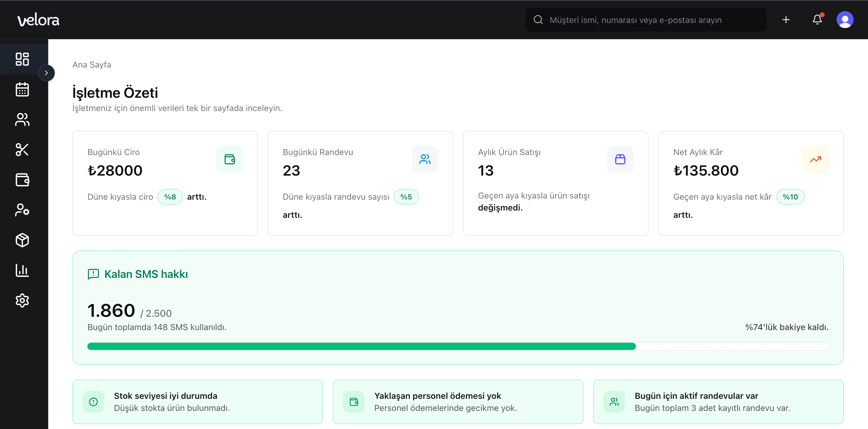Open the staff settings person-gear icon
The height and width of the screenshot is (429, 868).
[22, 210]
